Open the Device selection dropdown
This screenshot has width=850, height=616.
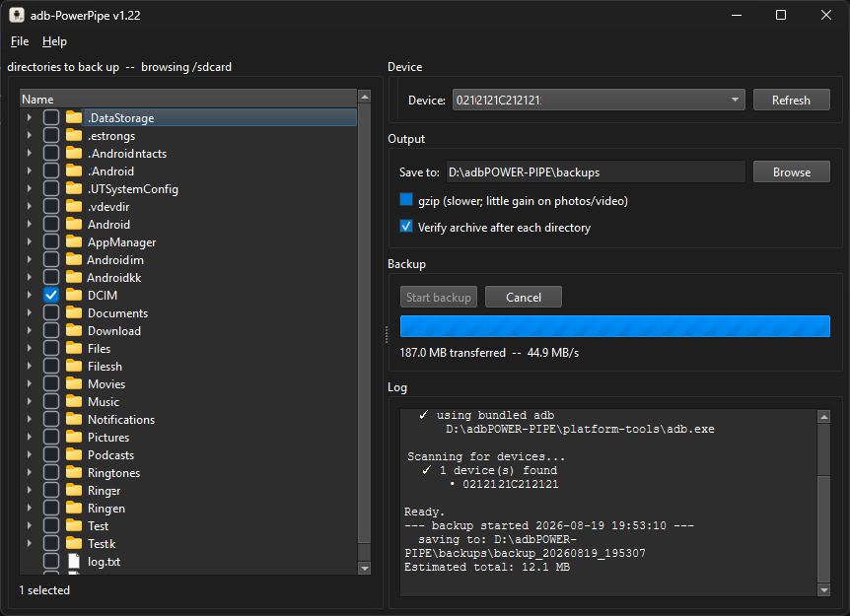point(599,100)
